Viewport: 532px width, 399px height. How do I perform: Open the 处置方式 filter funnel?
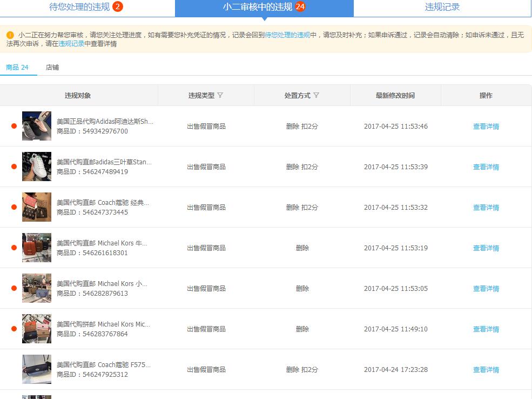(x=316, y=95)
